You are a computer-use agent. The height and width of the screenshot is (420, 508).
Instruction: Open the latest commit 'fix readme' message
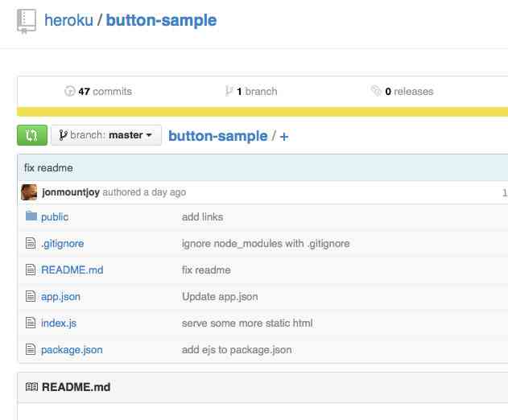(x=48, y=168)
